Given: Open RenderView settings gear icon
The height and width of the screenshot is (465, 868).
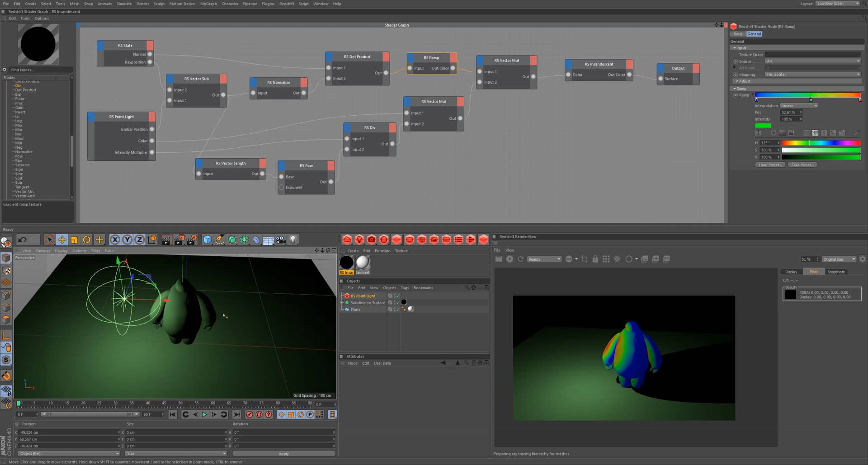Looking at the screenshot, I should click(x=863, y=259).
